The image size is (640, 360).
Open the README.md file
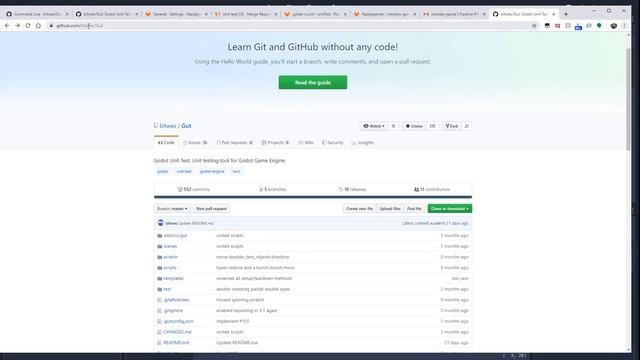point(176,342)
